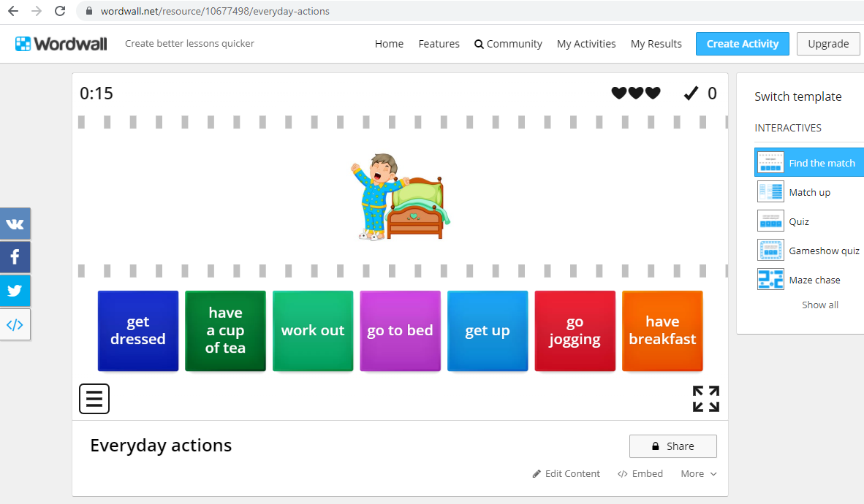This screenshot has height=504, width=864.
Task: Click the checkmark score icon
Action: 691,93
